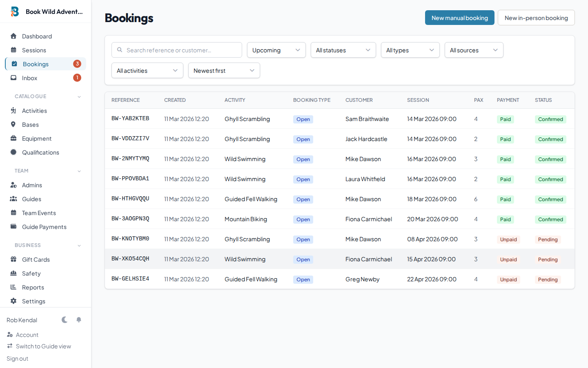Viewport: 588px width, 368px height.
Task: Navigate to the Dashboard
Action: pyautogui.click(x=36, y=36)
